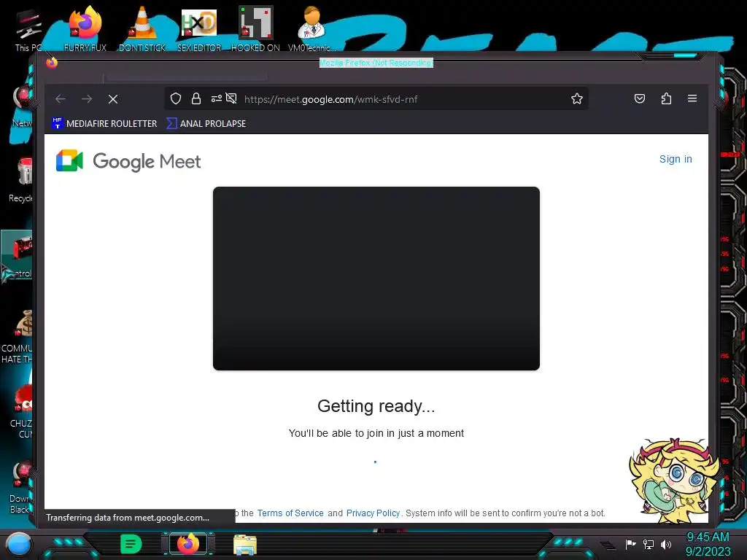Click the black camera preview area
This screenshot has width=747, height=560.
point(376,279)
